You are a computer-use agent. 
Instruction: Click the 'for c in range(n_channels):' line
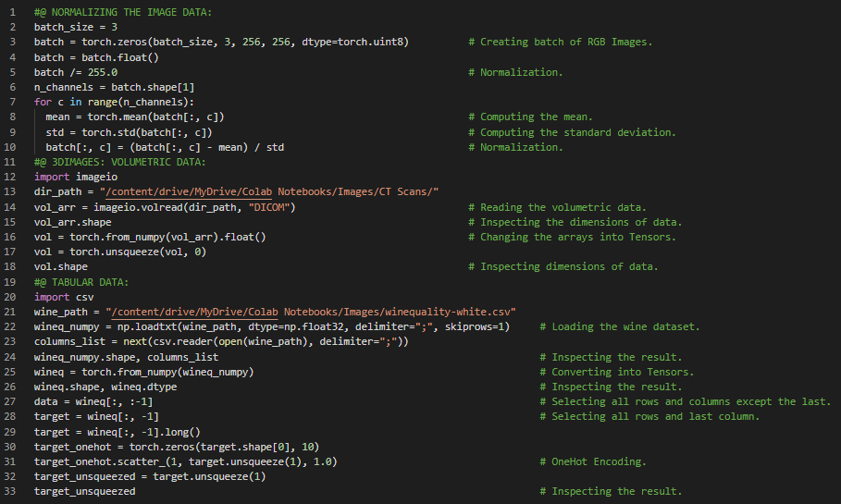click(x=115, y=102)
